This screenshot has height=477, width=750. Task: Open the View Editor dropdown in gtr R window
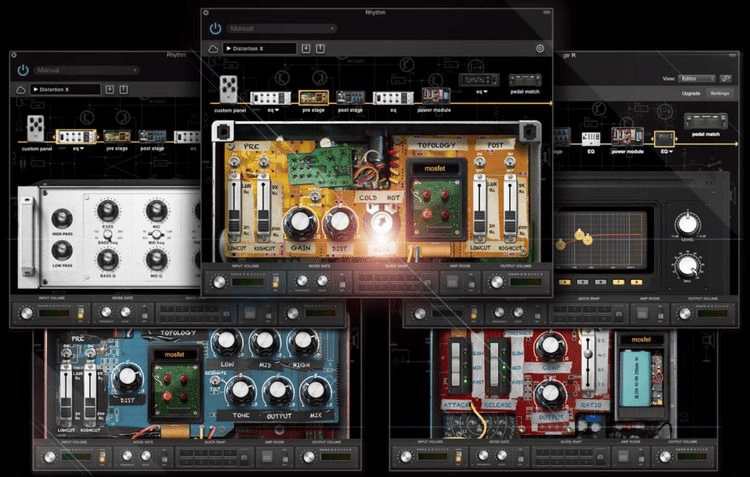point(697,78)
